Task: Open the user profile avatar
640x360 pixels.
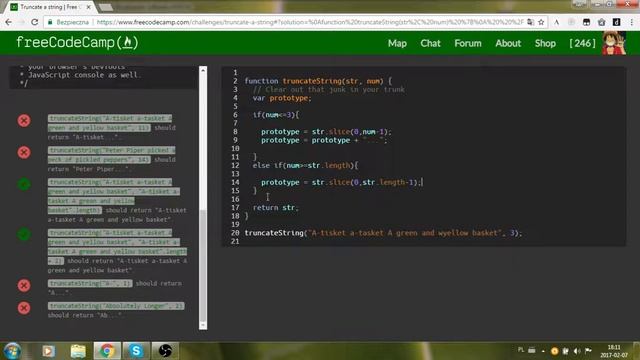Action: pos(614,43)
